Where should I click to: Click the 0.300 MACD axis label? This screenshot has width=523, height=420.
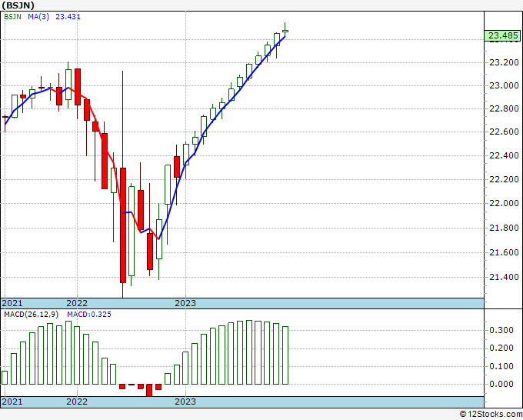[501, 330]
